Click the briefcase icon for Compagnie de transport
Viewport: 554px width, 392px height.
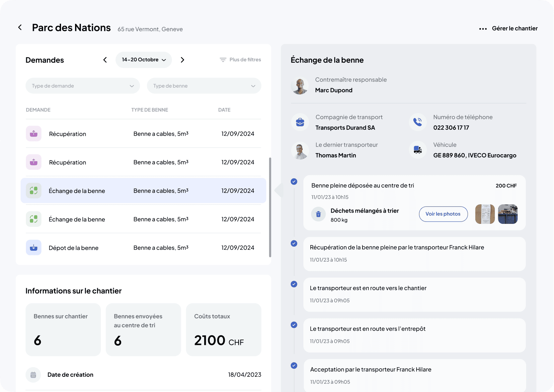point(300,122)
